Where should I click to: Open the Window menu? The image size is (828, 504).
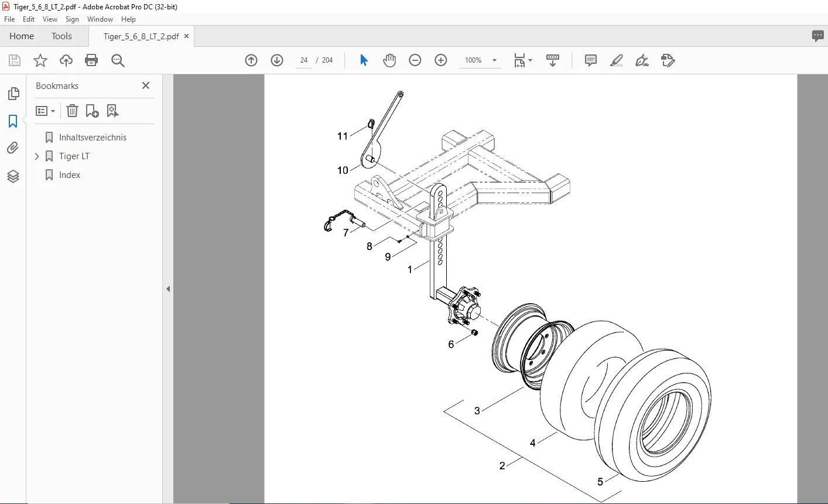click(x=100, y=19)
